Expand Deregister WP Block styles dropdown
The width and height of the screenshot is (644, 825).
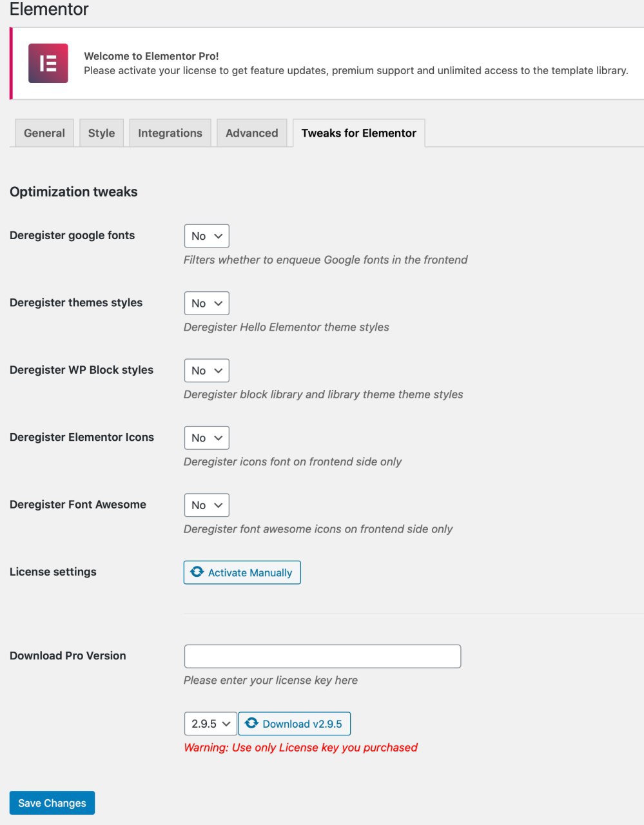click(207, 371)
